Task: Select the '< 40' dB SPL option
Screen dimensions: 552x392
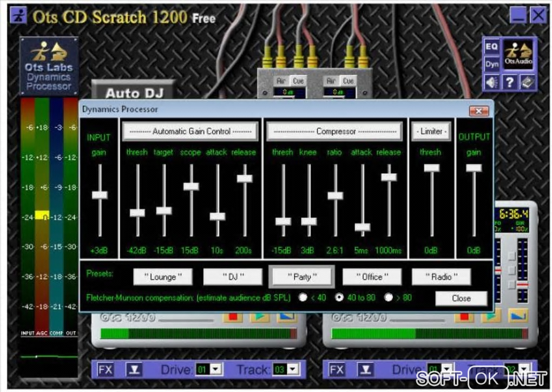Action: [x=303, y=297]
